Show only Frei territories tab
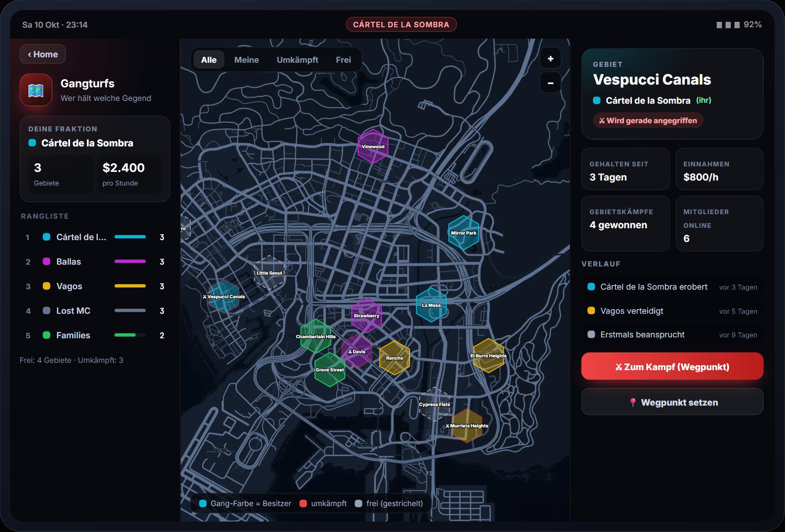Viewport: 785px width, 532px height. pos(344,60)
